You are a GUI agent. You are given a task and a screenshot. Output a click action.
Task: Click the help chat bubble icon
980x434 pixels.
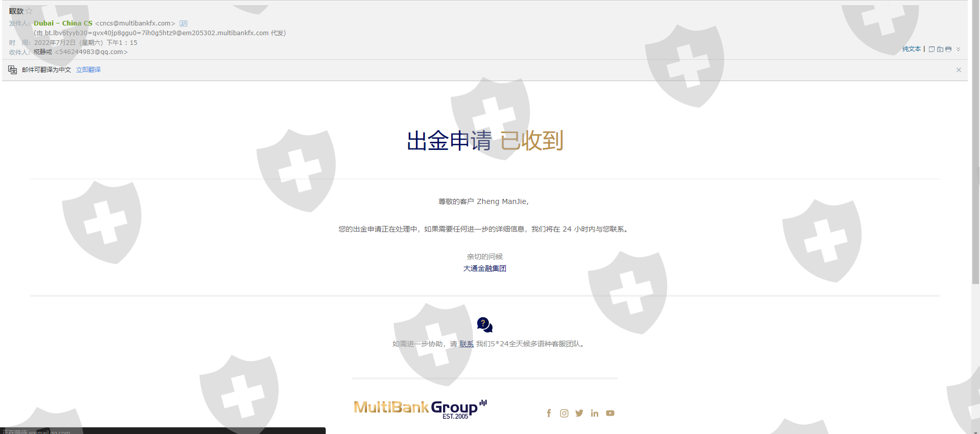[x=485, y=325]
